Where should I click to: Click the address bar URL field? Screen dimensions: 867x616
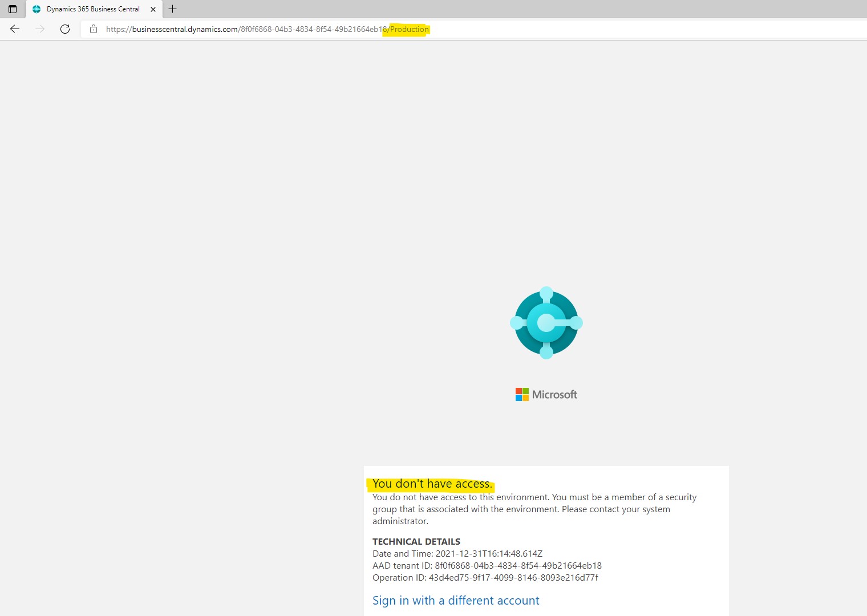pos(473,29)
